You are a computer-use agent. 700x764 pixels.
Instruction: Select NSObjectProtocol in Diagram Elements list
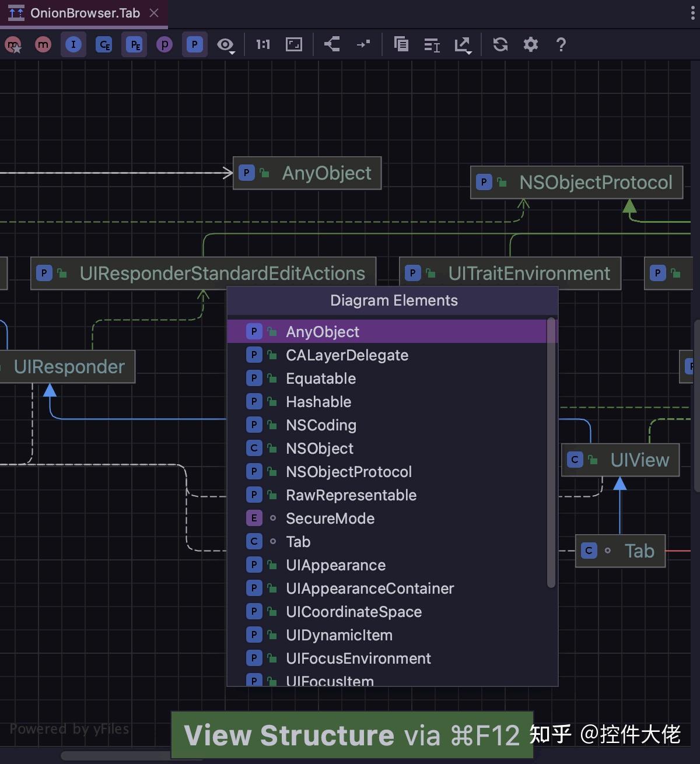349,471
